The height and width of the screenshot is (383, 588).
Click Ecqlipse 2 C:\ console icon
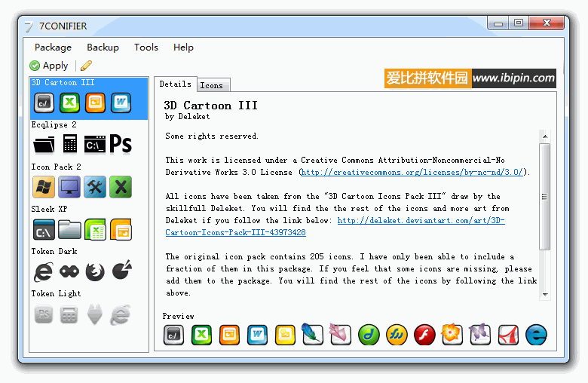pos(95,145)
